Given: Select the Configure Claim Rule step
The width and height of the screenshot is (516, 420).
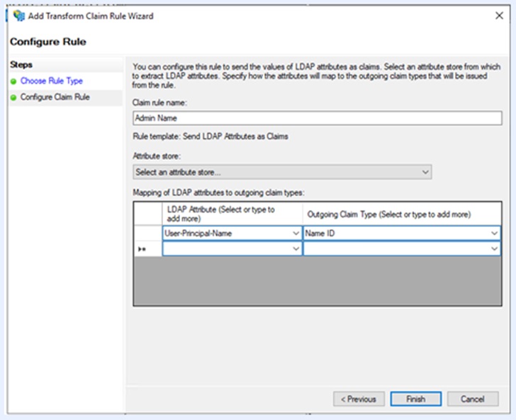Looking at the screenshot, I should (x=55, y=97).
